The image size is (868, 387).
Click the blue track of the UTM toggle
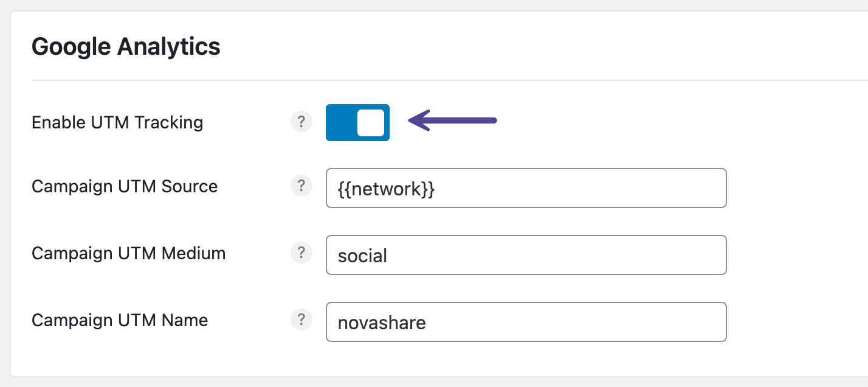(340, 122)
